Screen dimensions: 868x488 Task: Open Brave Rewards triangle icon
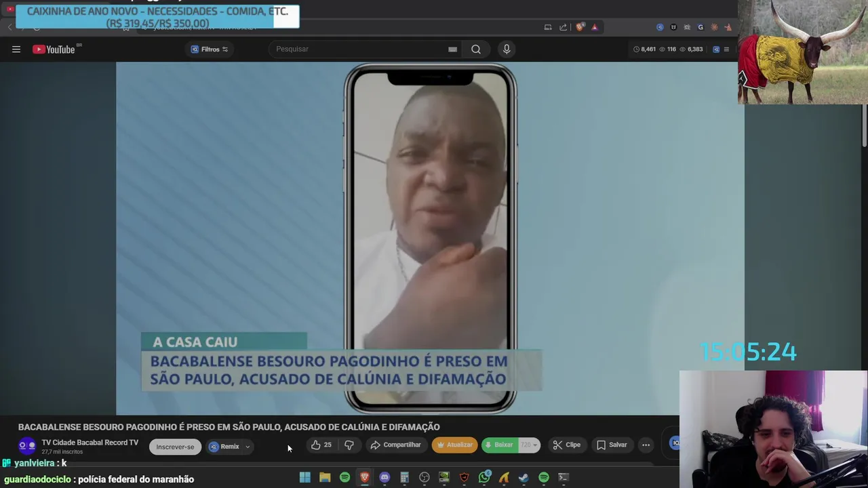tap(595, 27)
